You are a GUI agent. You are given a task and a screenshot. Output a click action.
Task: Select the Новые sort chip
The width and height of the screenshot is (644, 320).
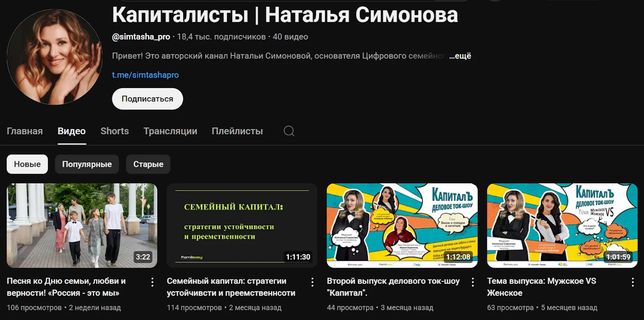pyautogui.click(x=27, y=164)
